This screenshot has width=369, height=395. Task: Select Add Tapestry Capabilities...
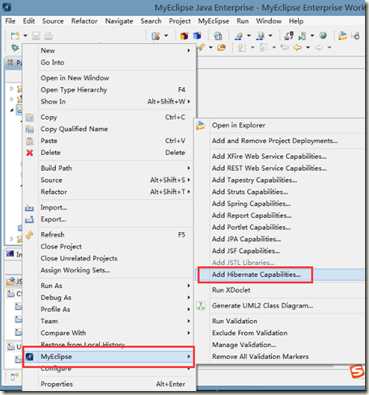[x=255, y=180]
